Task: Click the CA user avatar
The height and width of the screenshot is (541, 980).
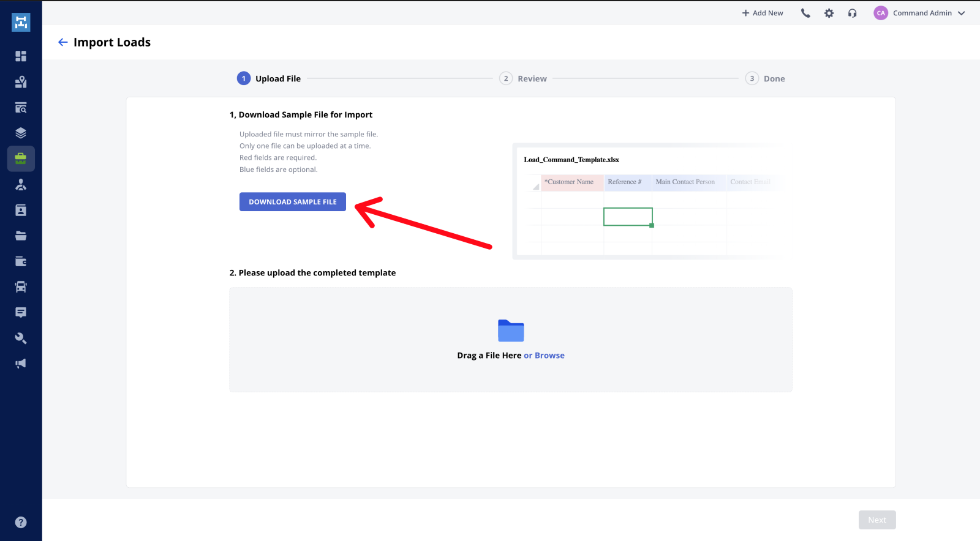Action: click(x=881, y=13)
